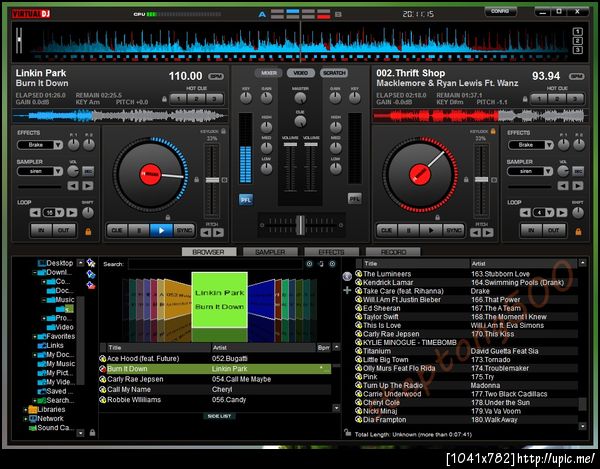Viewport: 600px width, 469px height.
Task: Set left deck loop IN point
Action: (41, 230)
